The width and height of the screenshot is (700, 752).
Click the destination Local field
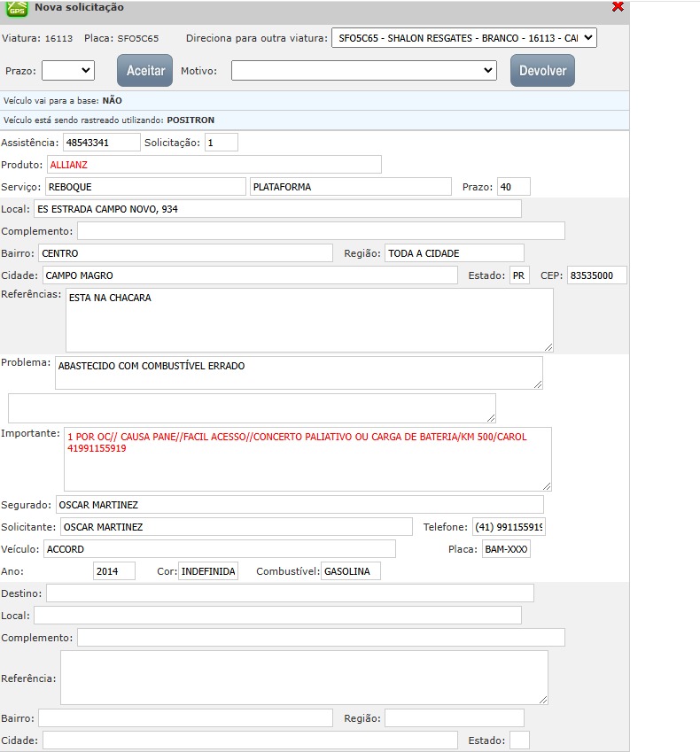pos(278,615)
